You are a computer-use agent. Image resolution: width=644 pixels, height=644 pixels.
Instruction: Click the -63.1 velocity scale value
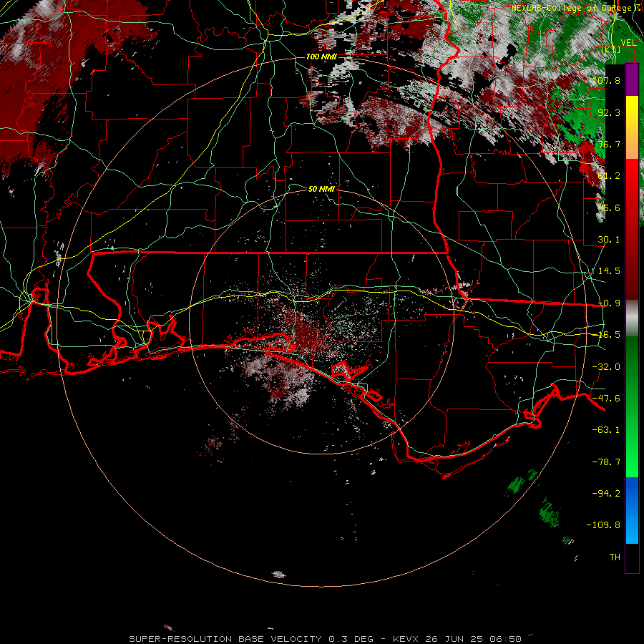(x=606, y=430)
